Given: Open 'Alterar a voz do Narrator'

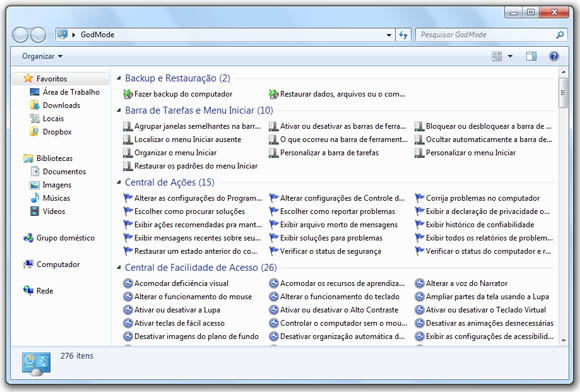Looking at the screenshot, I should click(x=461, y=283).
